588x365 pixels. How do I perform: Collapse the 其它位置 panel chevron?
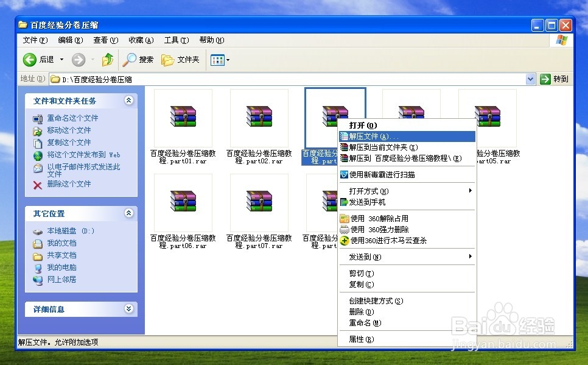128,213
